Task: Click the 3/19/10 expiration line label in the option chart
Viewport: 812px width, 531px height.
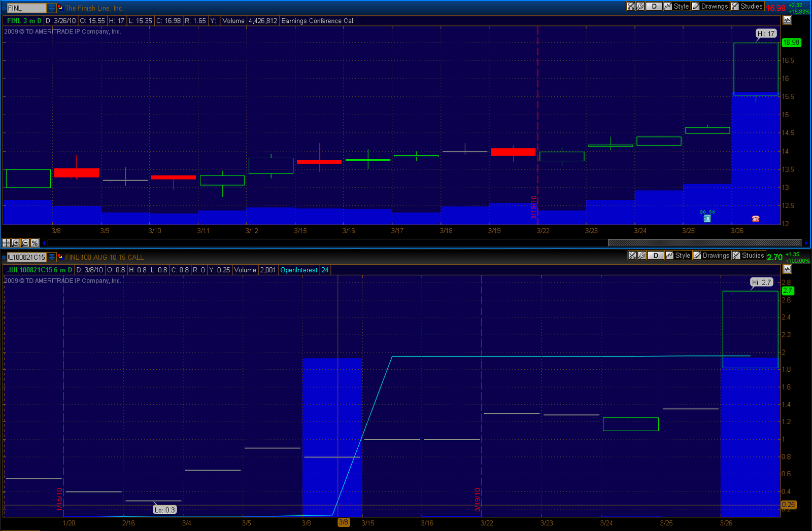Action: [478, 500]
